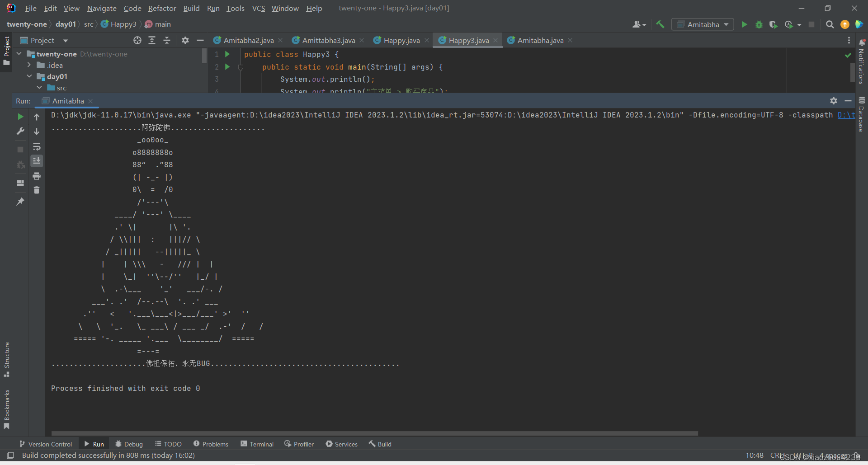Open the Refactor menu
The image size is (868, 465).
tap(162, 8)
